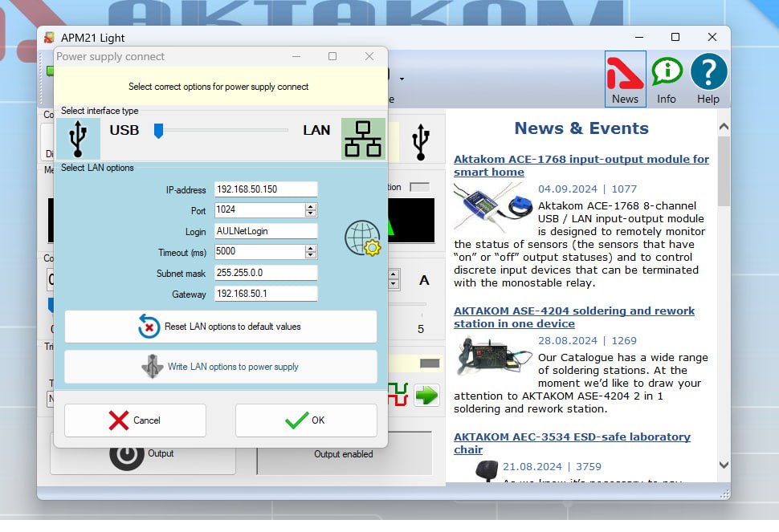Click the indicator box in main window
Image resolution: width=779 pixels, height=532 pixels.
point(419,187)
